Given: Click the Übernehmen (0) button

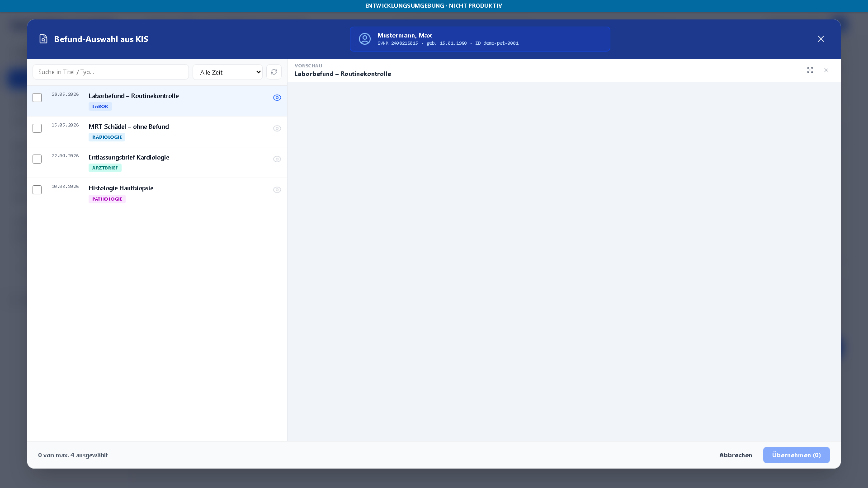Looking at the screenshot, I should click(796, 455).
